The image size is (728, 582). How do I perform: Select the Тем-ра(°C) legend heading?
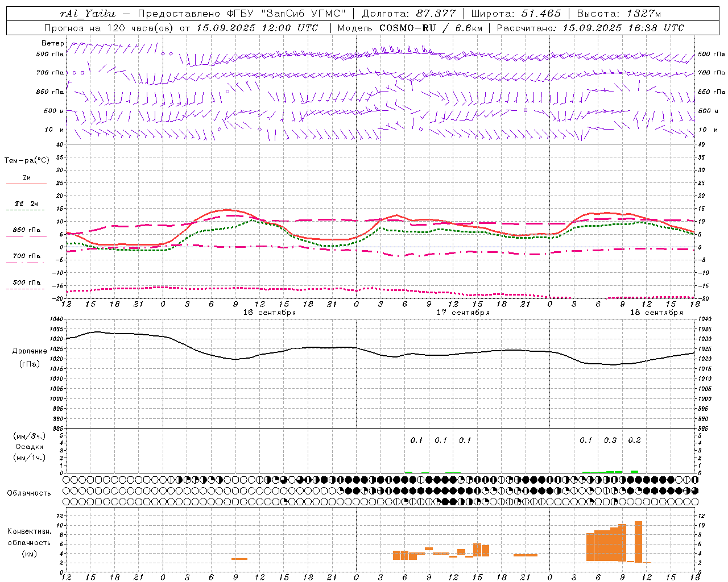click(x=27, y=161)
